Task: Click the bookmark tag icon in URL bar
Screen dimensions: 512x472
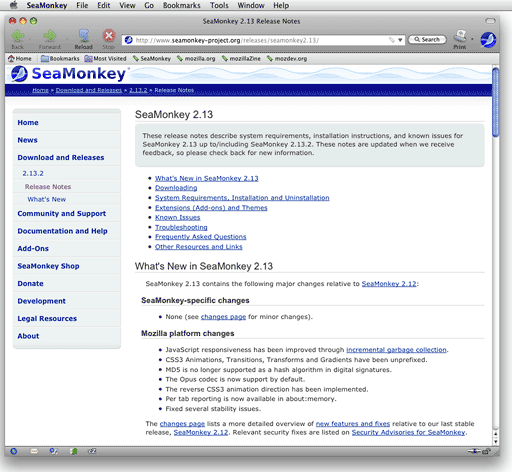Action: 392,40
